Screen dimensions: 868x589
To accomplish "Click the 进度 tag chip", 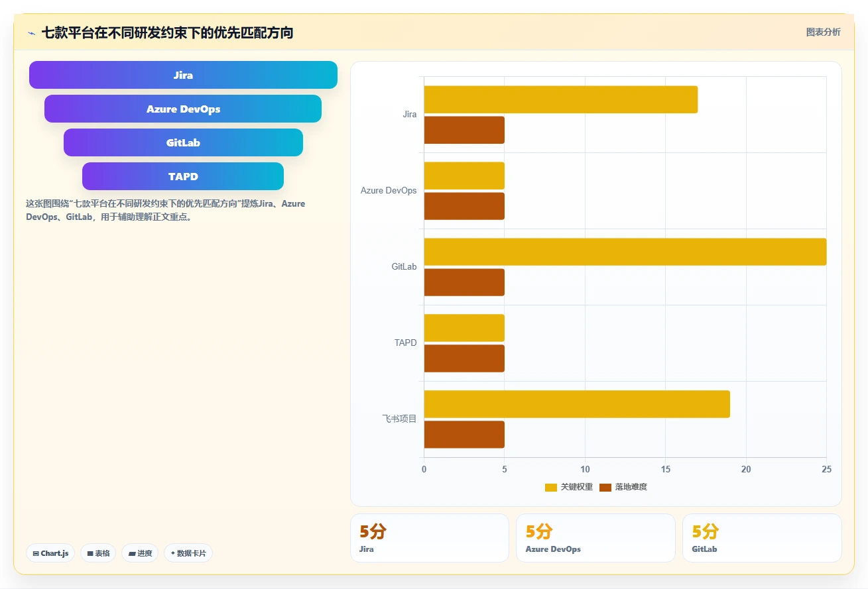I will click(x=140, y=553).
